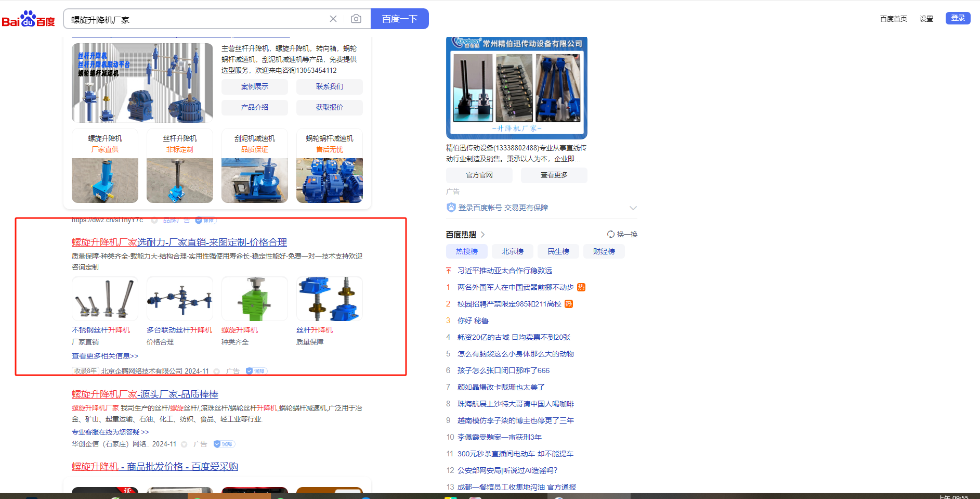Click the 登录 login button
This screenshot has height=499, width=980.
[x=958, y=18]
